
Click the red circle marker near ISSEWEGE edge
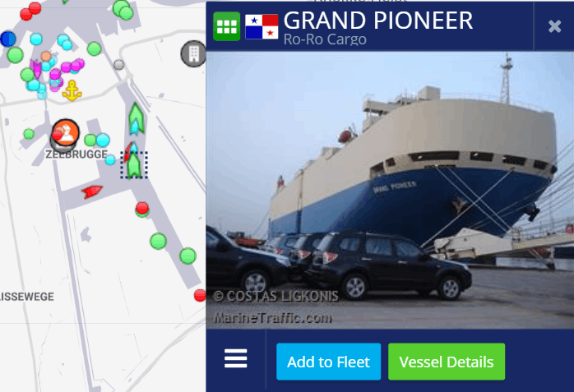tap(200, 295)
